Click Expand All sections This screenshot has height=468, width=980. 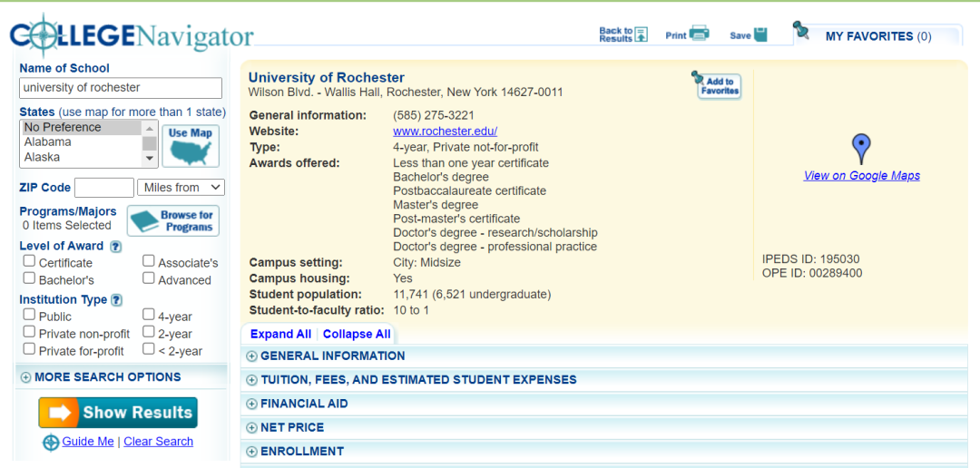pyautogui.click(x=280, y=335)
